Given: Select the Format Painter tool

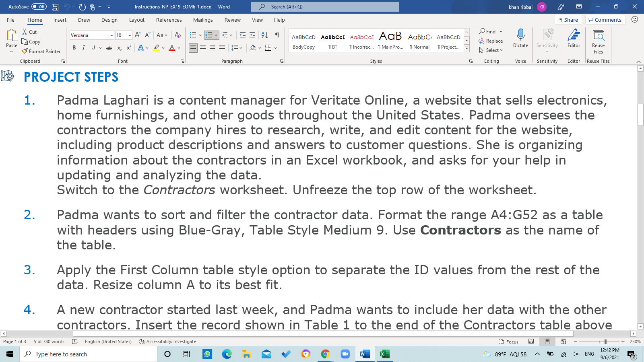Looking at the screenshot, I should tap(41, 51).
